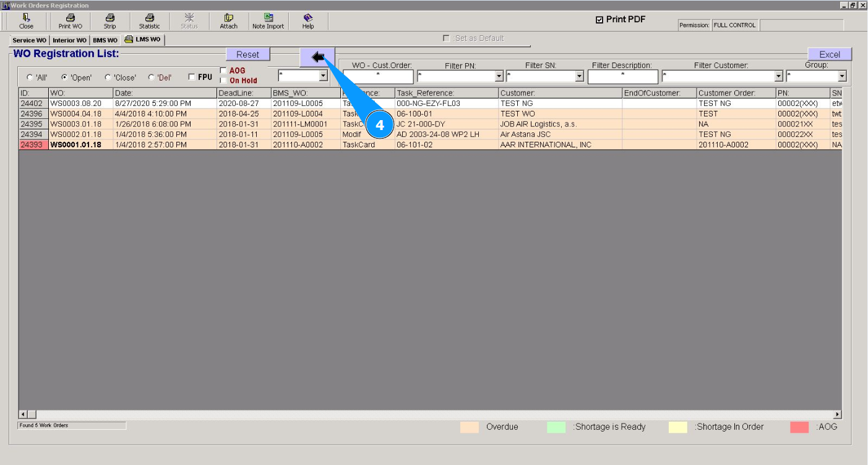The height and width of the screenshot is (465, 868).
Task: Click work order WS0001.01.18
Action: click(76, 145)
